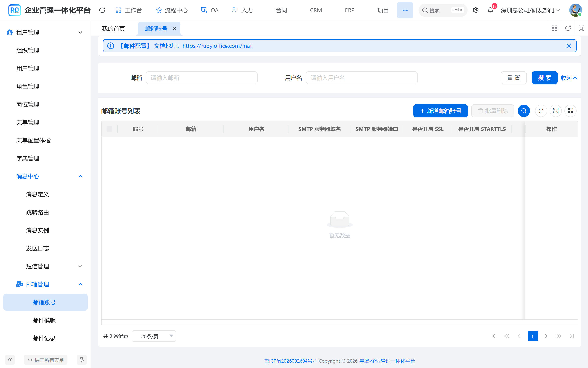Click the top search box with Ctrl K

click(443, 10)
